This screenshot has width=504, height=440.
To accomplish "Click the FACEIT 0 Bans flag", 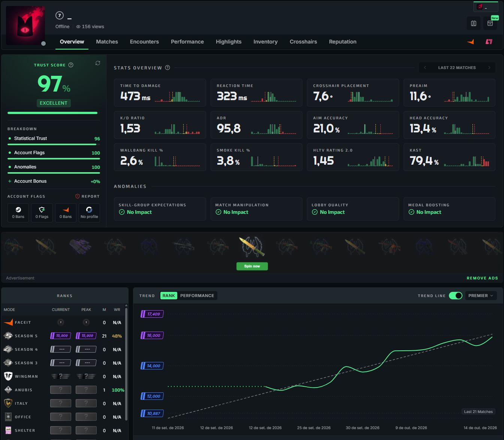I will point(66,213).
